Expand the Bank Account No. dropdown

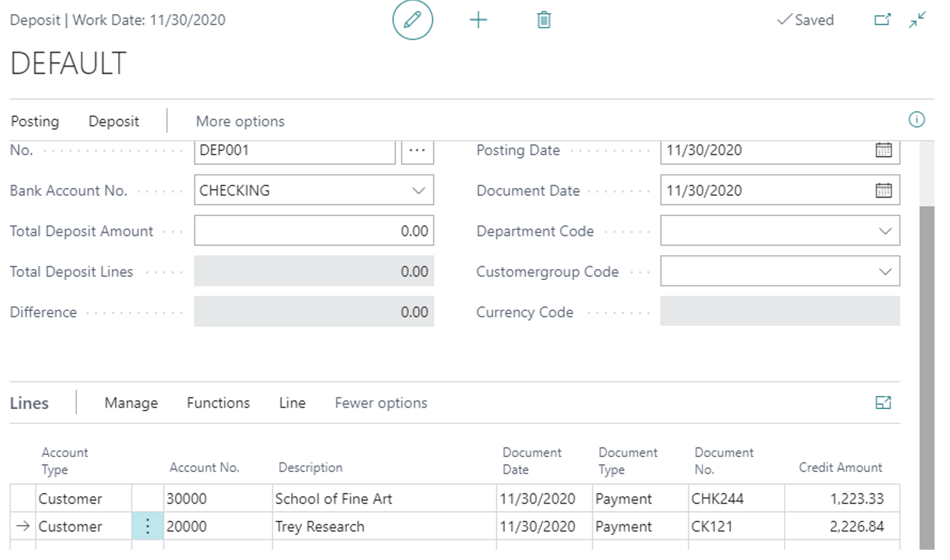coord(419,190)
